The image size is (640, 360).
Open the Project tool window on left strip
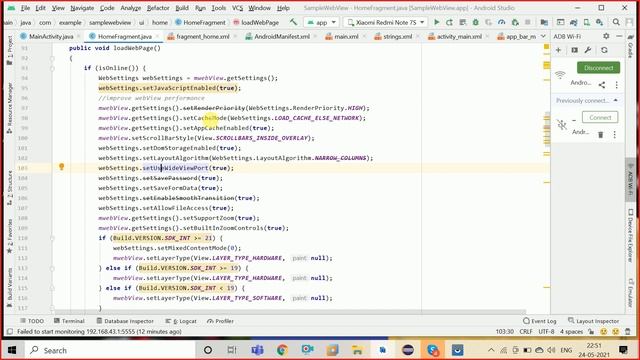[10, 51]
